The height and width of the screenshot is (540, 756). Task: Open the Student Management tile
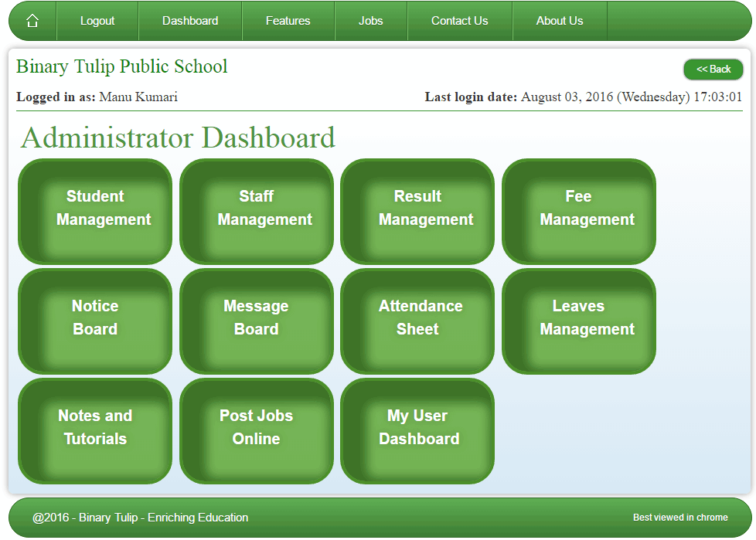click(x=95, y=212)
